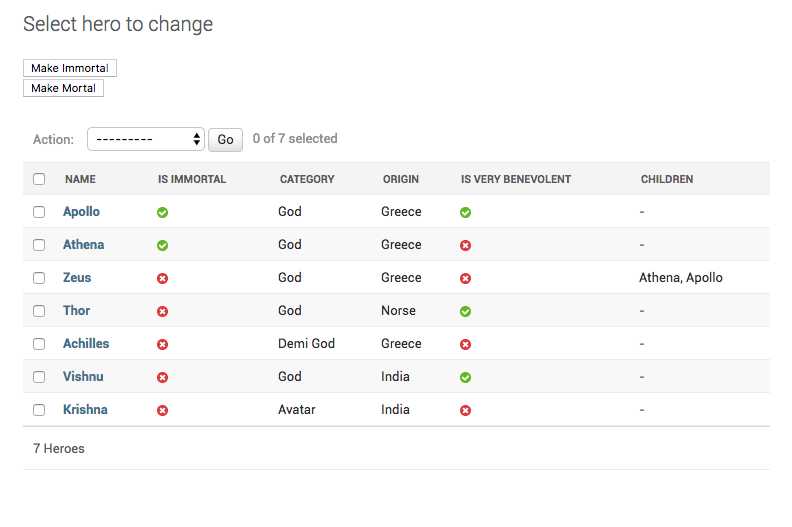The image size is (792, 527).
Task: Click the '7 Heroes' count text
Action: point(59,448)
